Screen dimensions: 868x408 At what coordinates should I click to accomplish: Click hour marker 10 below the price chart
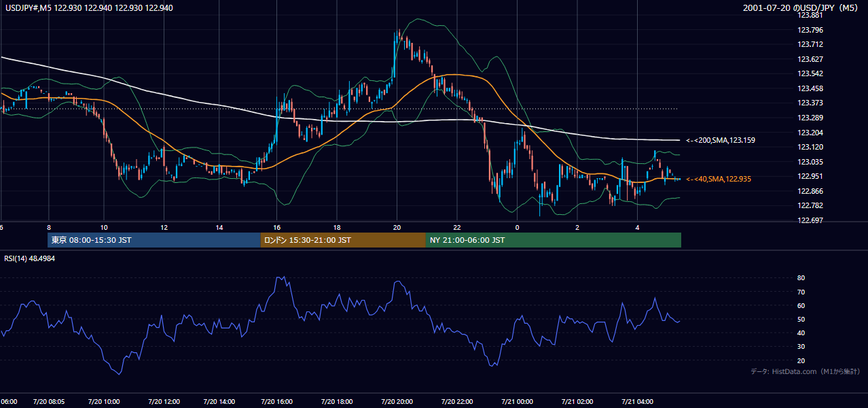click(x=103, y=227)
